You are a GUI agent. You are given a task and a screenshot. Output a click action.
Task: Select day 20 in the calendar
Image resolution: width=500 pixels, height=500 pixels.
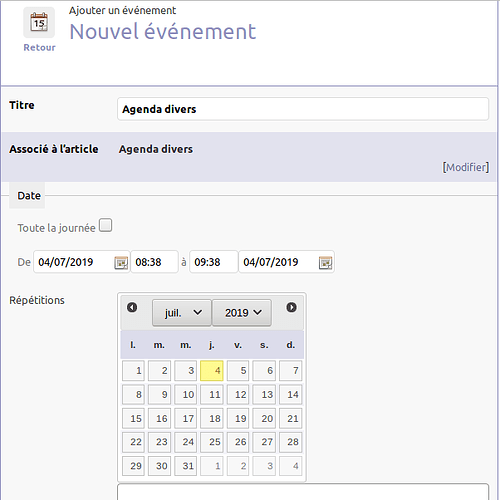(x=264, y=418)
